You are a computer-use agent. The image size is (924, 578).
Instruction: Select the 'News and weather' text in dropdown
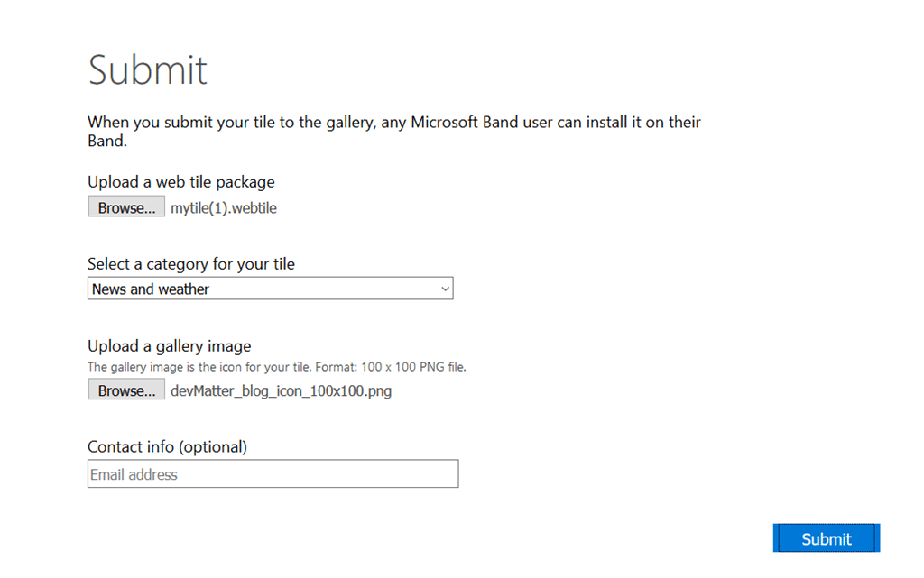pyautogui.click(x=151, y=289)
